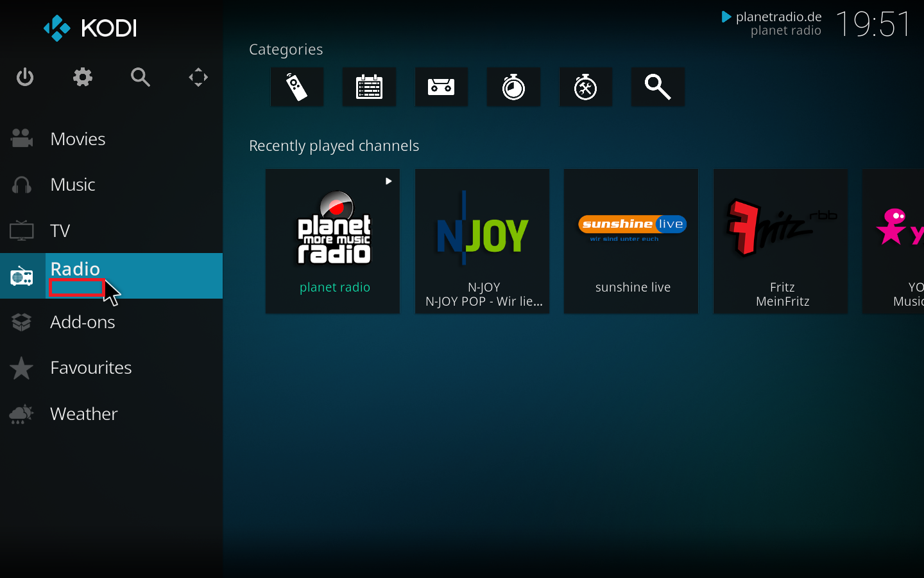Click the Recently played channels heading
The image size is (924, 578).
click(x=334, y=146)
